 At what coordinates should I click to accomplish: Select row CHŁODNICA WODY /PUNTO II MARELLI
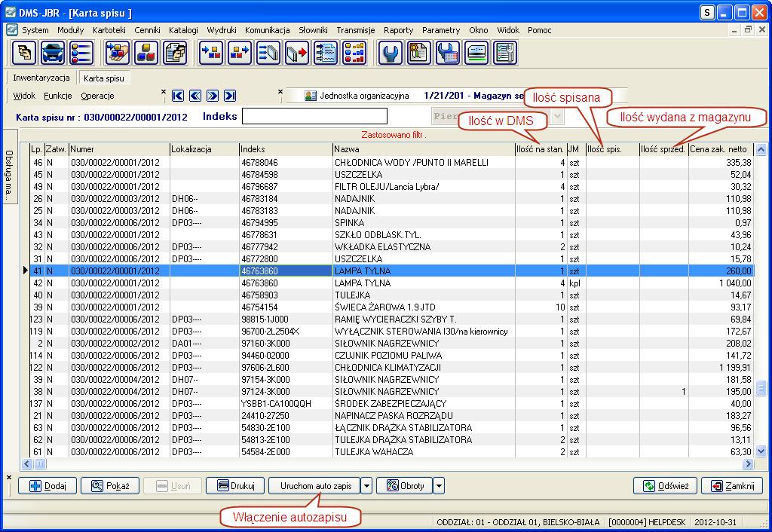(391, 163)
